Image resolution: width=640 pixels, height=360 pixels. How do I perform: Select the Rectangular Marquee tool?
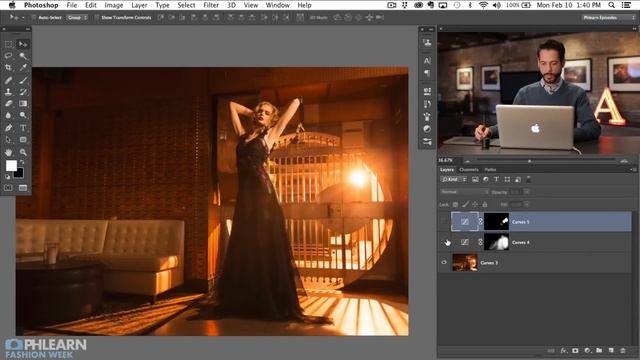[9, 44]
